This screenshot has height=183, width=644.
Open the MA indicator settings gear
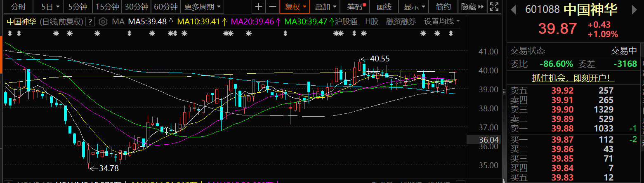(103, 21)
